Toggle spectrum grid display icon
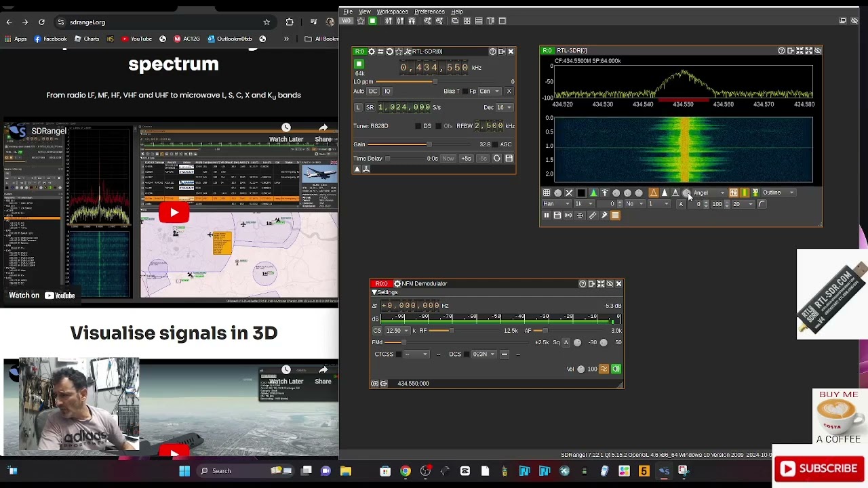 coord(547,193)
